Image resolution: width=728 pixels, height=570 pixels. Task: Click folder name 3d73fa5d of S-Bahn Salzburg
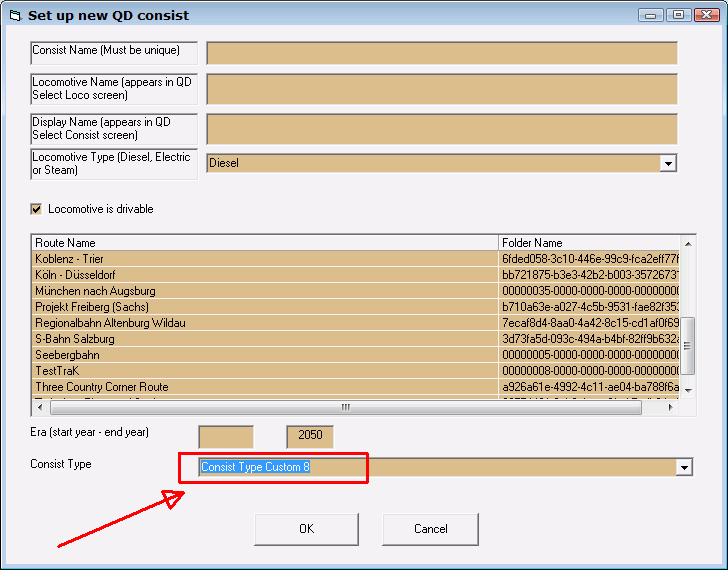point(589,339)
